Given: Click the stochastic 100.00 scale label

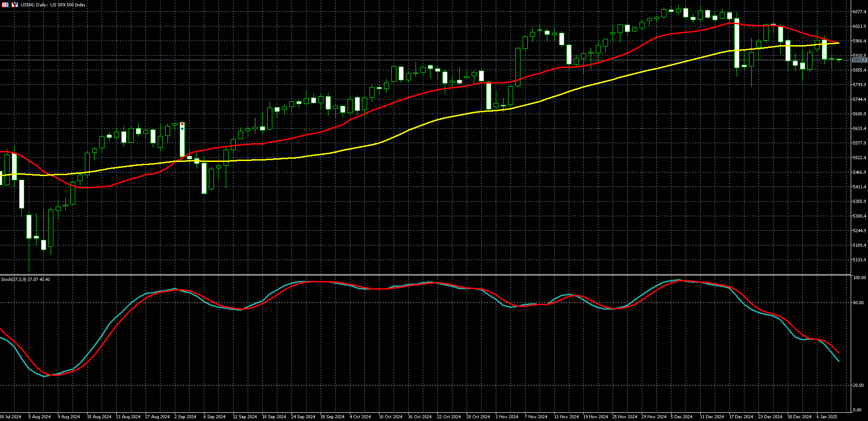Looking at the screenshot, I should [860, 278].
